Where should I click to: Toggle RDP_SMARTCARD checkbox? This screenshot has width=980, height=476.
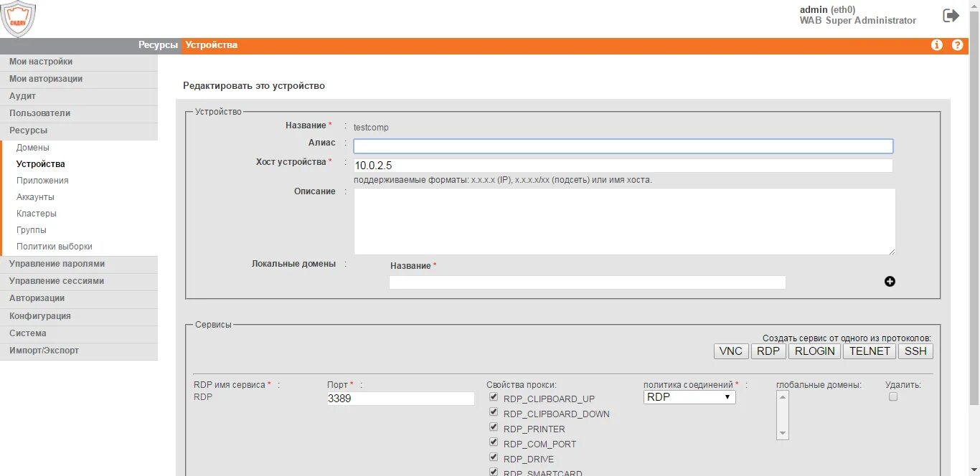pyautogui.click(x=493, y=472)
